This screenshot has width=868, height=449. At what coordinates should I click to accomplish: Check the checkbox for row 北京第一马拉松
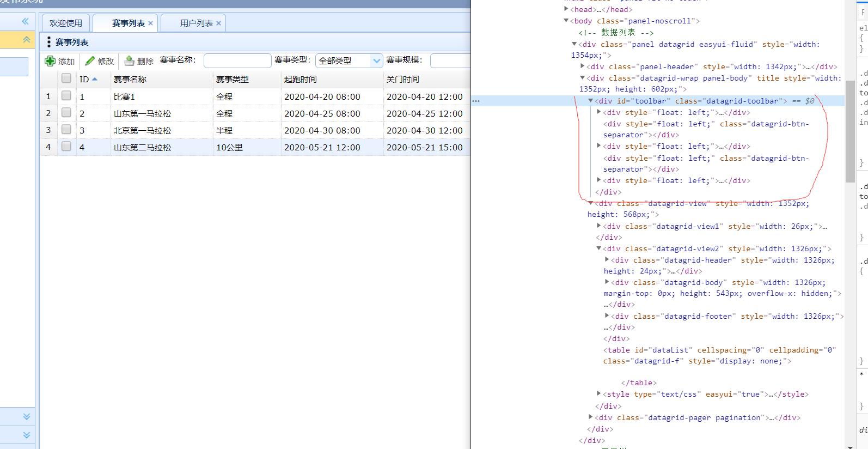(x=66, y=130)
